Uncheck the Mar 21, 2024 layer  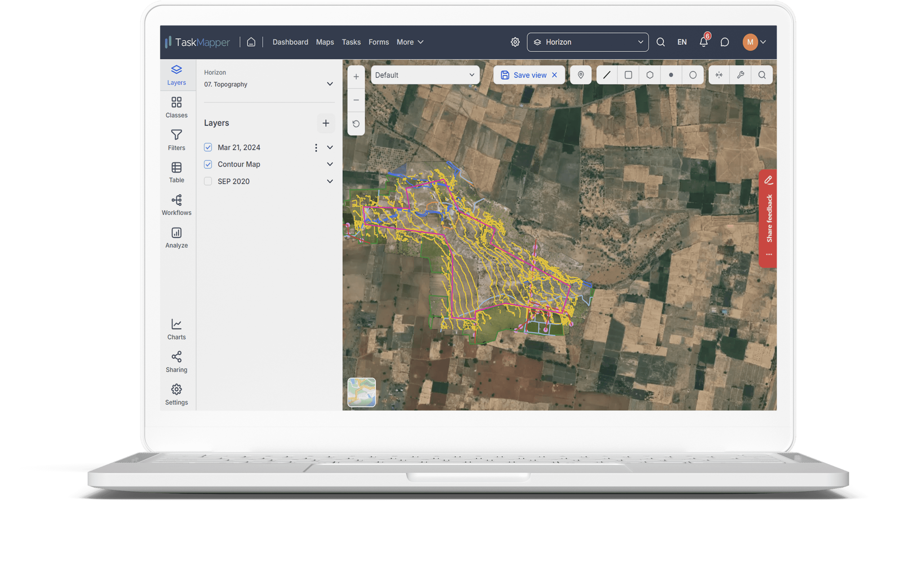pyautogui.click(x=208, y=147)
